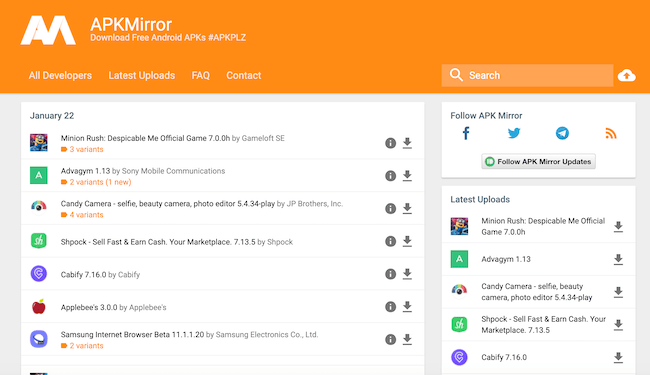Download Cabify in Latest Uploads sidebar

618,358
